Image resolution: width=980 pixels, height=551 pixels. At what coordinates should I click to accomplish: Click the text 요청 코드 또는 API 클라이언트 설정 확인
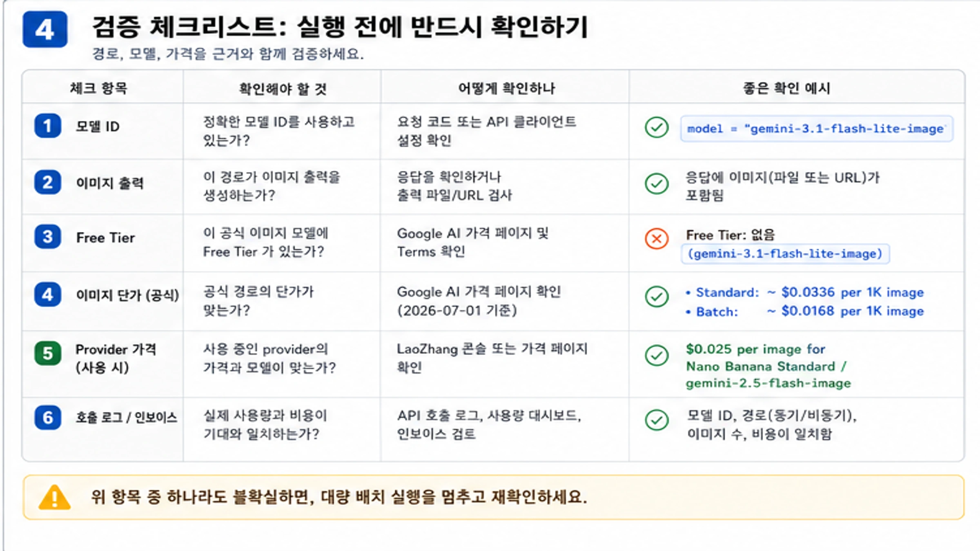click(486, 131)
